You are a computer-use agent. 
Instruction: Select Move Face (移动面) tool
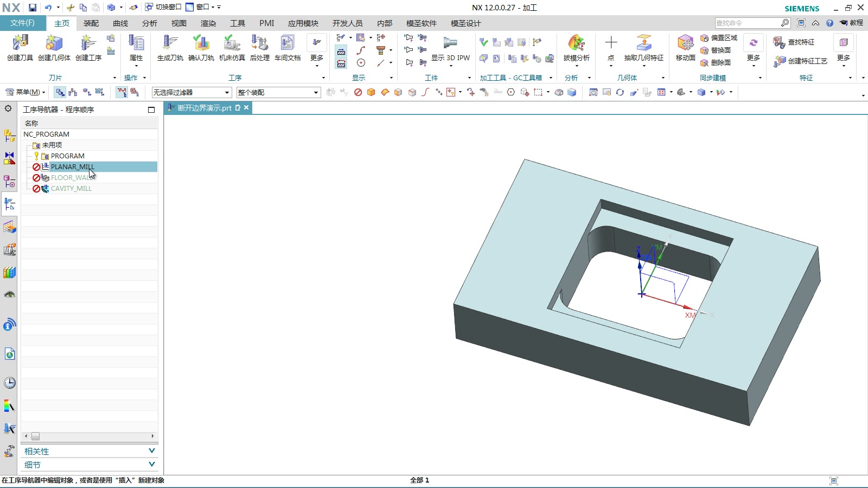pyautogui.click(x=686, y=48)
